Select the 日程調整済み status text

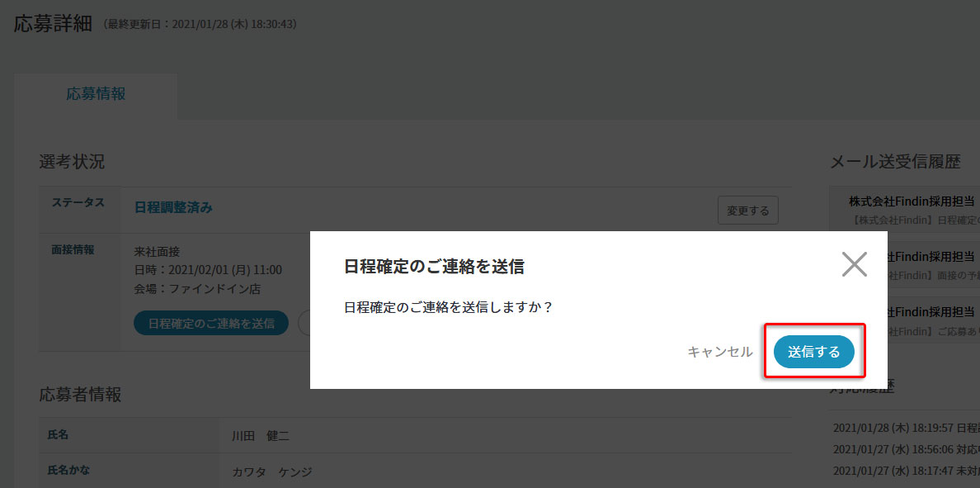(173, 208)
